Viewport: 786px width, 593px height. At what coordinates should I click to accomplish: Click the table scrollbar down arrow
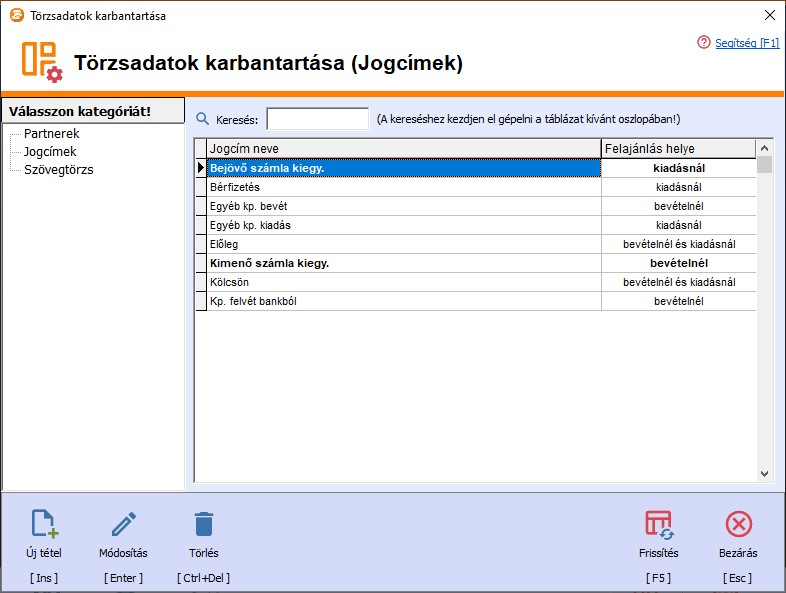[x=764, y=474]
